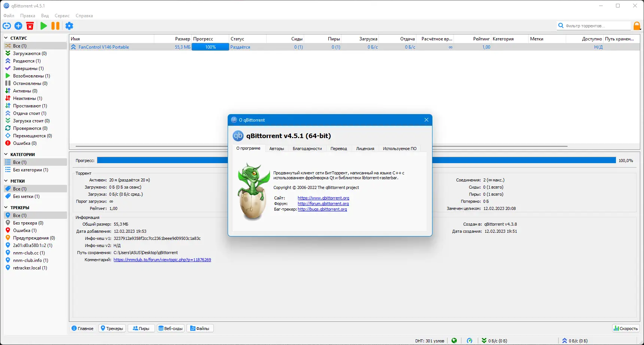Click the red error icon of Ошибка (0)
This screenshot has height=345, width=644.
coord(8,143)
